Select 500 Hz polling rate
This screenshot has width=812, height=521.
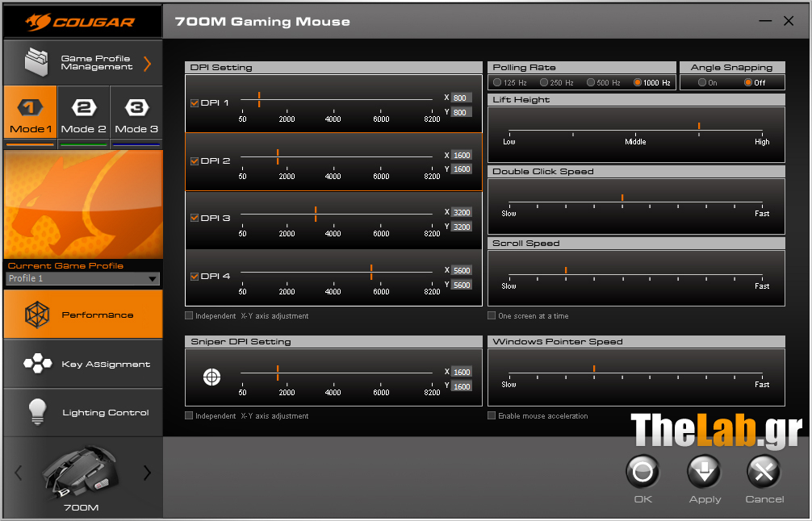point(590,82)
